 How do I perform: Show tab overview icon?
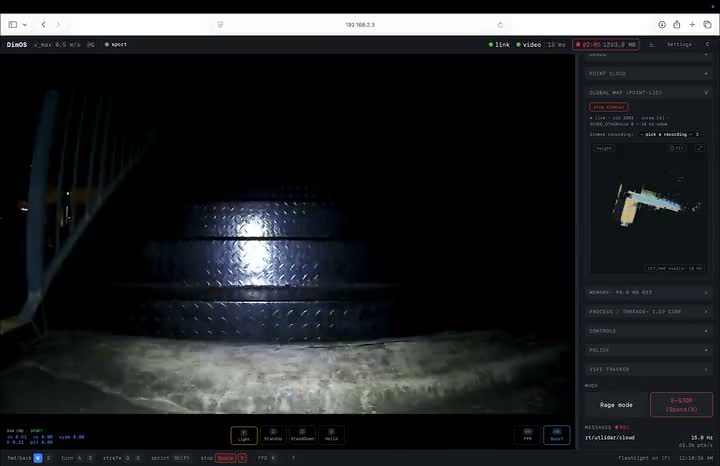click(707, 25)
